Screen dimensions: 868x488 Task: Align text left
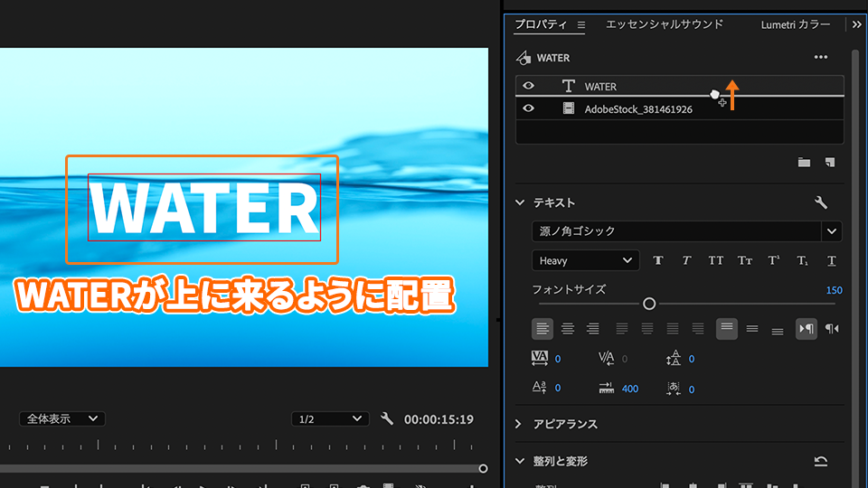point(542,329)
